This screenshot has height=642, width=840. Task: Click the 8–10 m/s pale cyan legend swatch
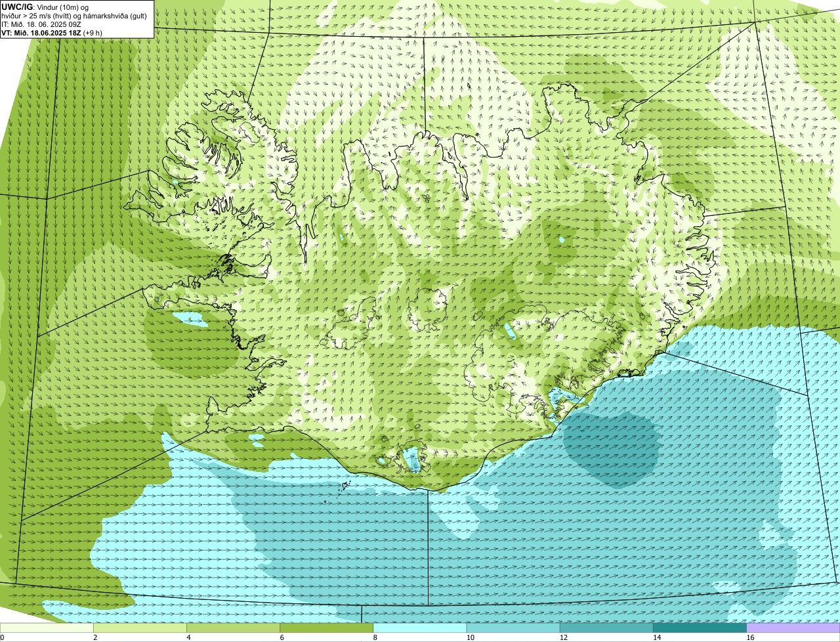click(x=420, y=628)
